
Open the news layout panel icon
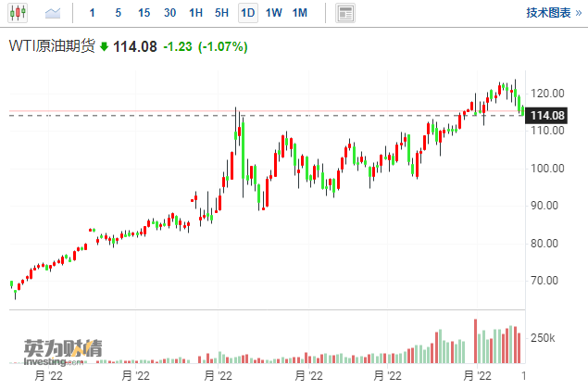click(345, 14)
